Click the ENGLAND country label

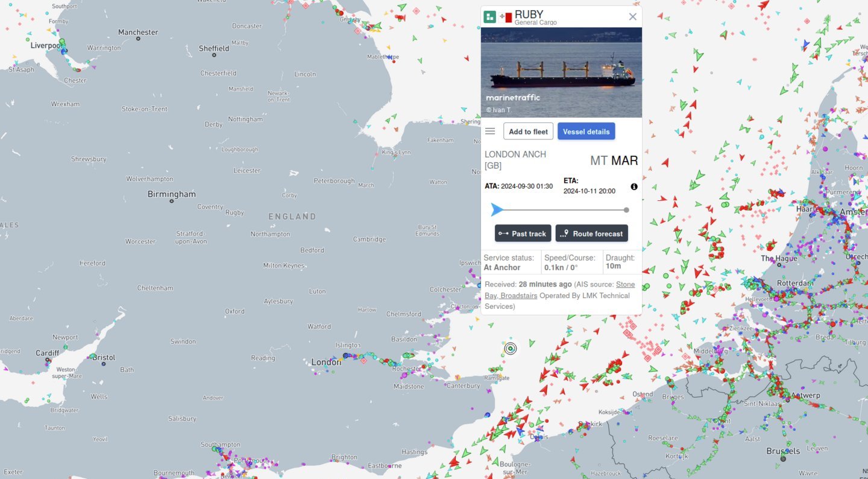pyautogui.click(x=292, y=216)
